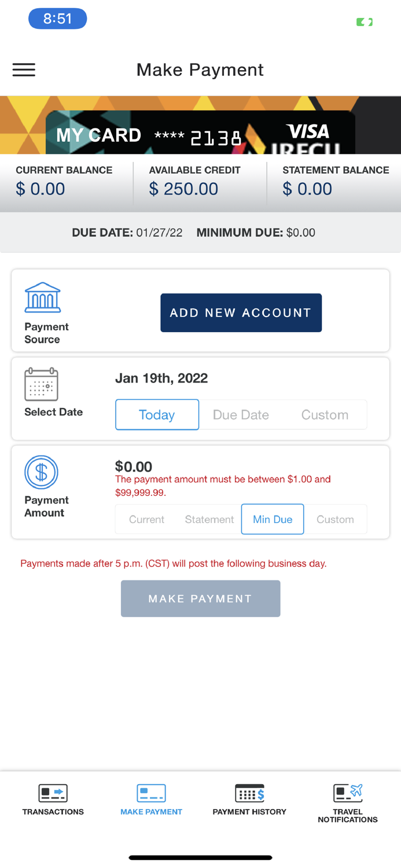Click the Make Payment card icon
This screenshot has width=401, height=868.
coord(151,793)
